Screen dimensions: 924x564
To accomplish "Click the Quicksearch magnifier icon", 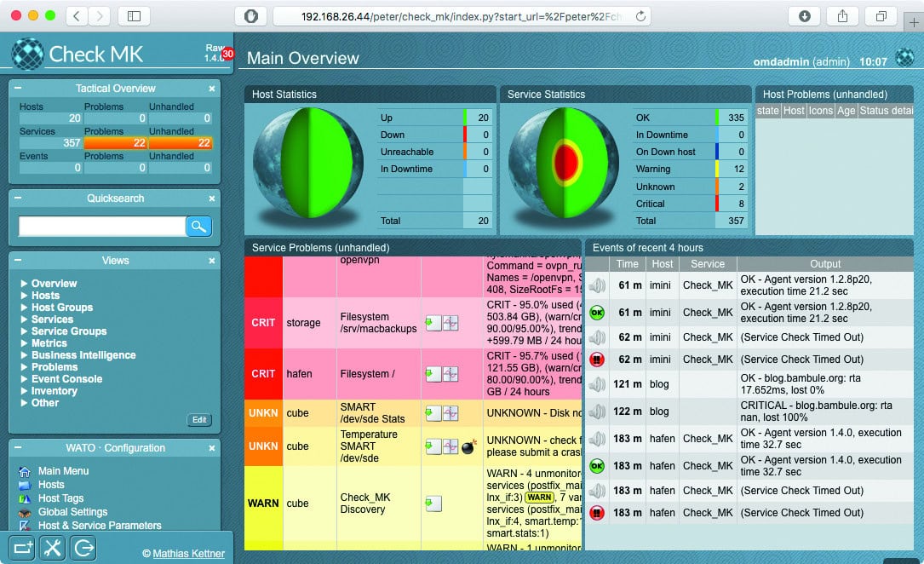I will click(198, 226).
